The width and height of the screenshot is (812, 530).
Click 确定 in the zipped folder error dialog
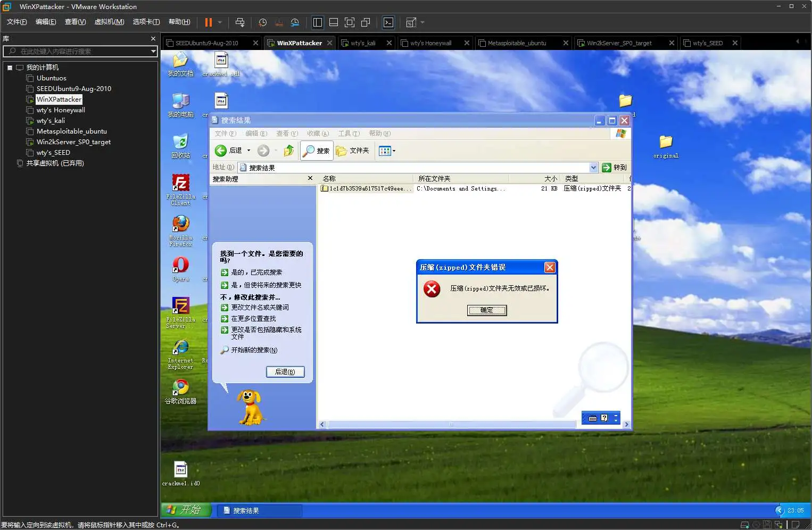coord(487,310)
